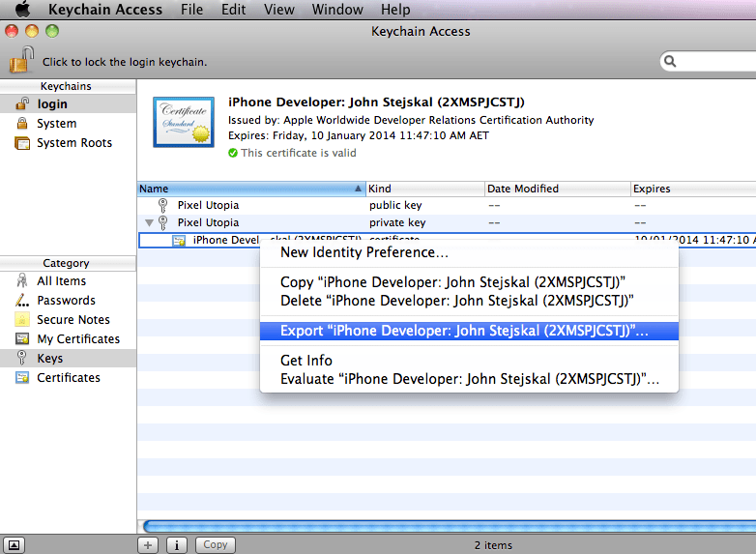
Task: Choose Copy "iPhone Developer" in context menu
Action: 469,282
